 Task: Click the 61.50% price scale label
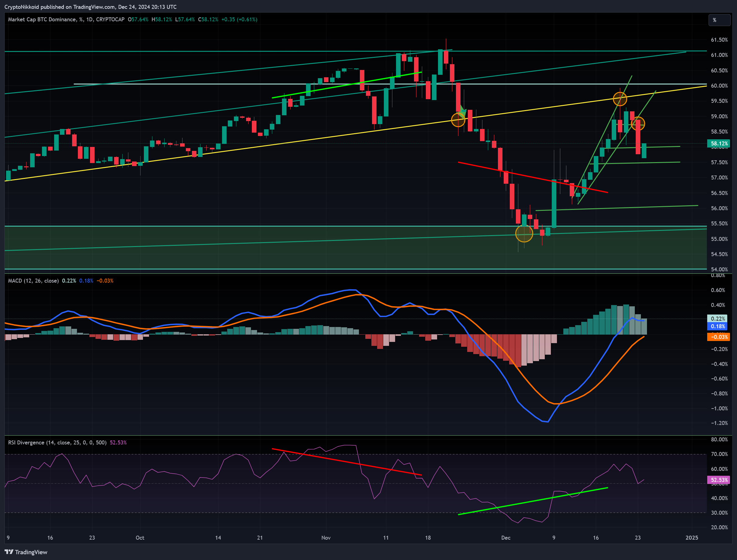pyautogui.click(x=719, y=40)
